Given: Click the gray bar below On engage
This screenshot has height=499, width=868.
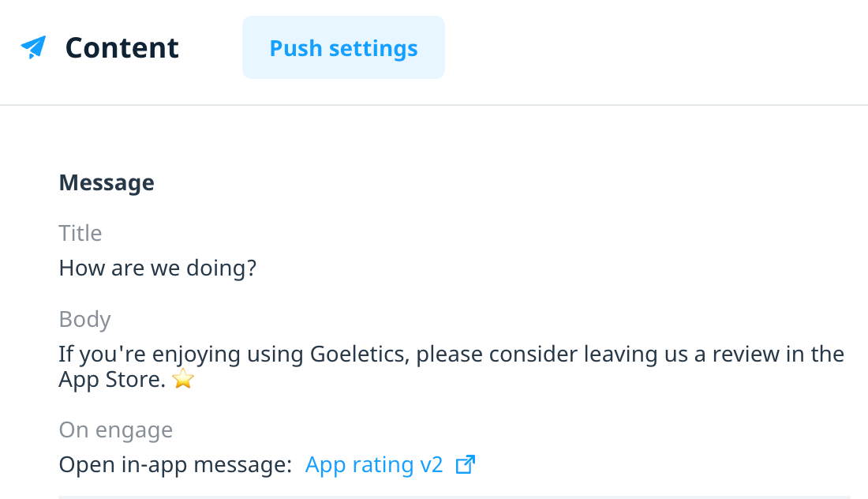Looking at the screenshot, I should click(454, 497).
